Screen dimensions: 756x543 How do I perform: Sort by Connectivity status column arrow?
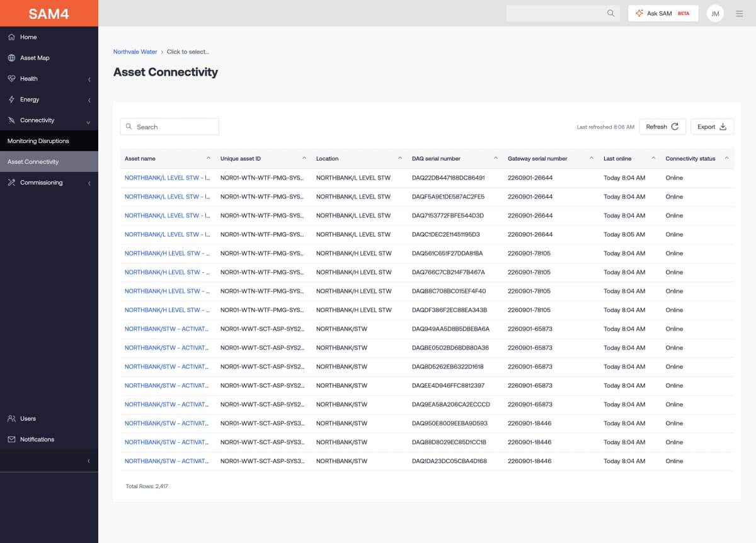tap(726, 158)
